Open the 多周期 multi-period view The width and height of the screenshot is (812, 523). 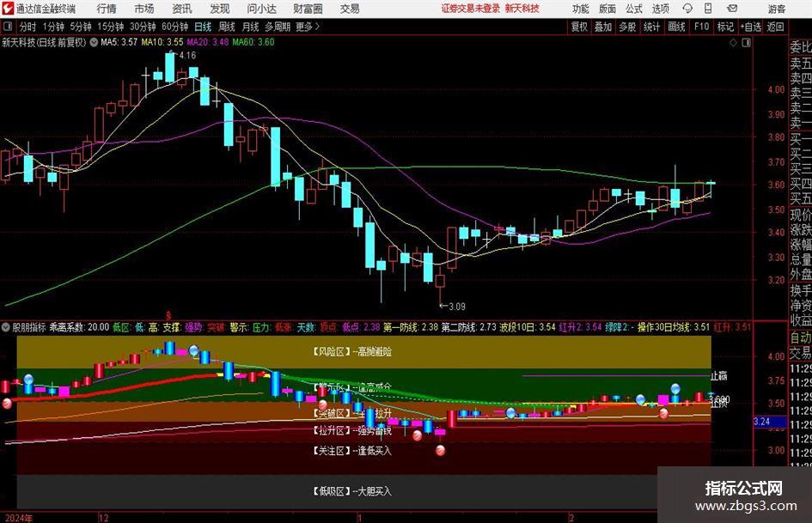coord(278,27)
